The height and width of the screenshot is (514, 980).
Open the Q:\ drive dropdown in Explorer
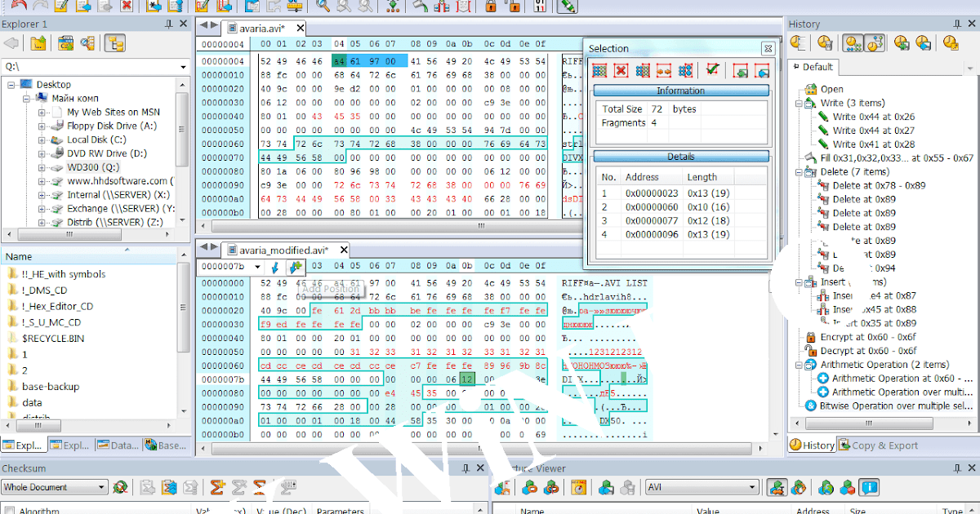pyautogui.click(x=181, y=66)
